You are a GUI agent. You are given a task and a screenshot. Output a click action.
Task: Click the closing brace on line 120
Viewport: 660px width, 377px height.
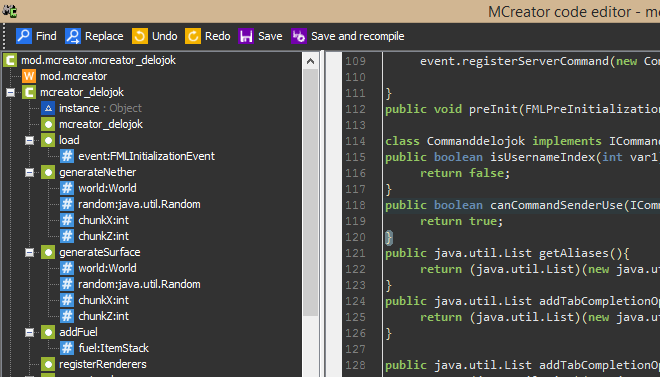(x=389, y=237)
